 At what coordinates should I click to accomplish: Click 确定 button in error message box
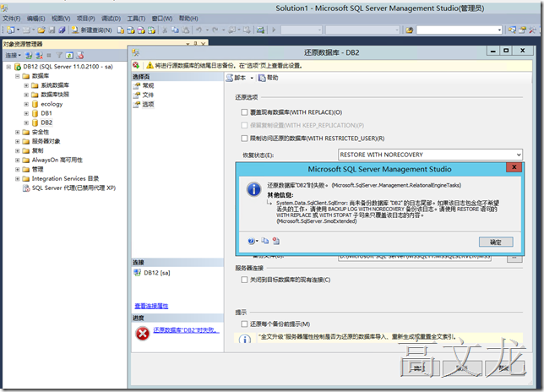coord(496,242)
